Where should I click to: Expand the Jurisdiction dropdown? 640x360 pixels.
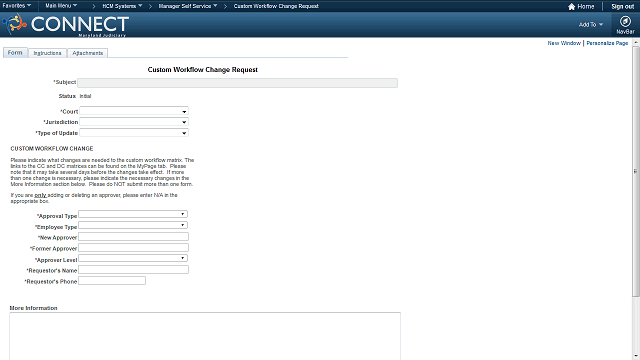coord(134,122)
